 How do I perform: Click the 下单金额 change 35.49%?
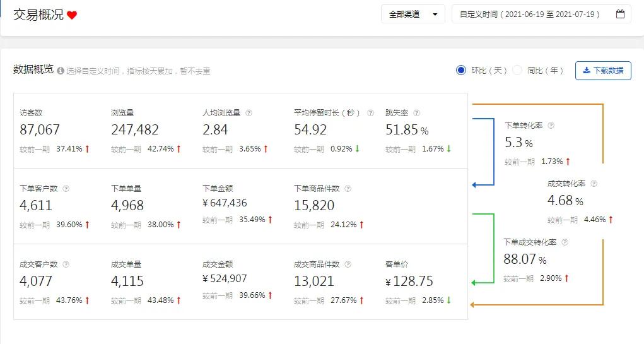(x=252, y=220)
